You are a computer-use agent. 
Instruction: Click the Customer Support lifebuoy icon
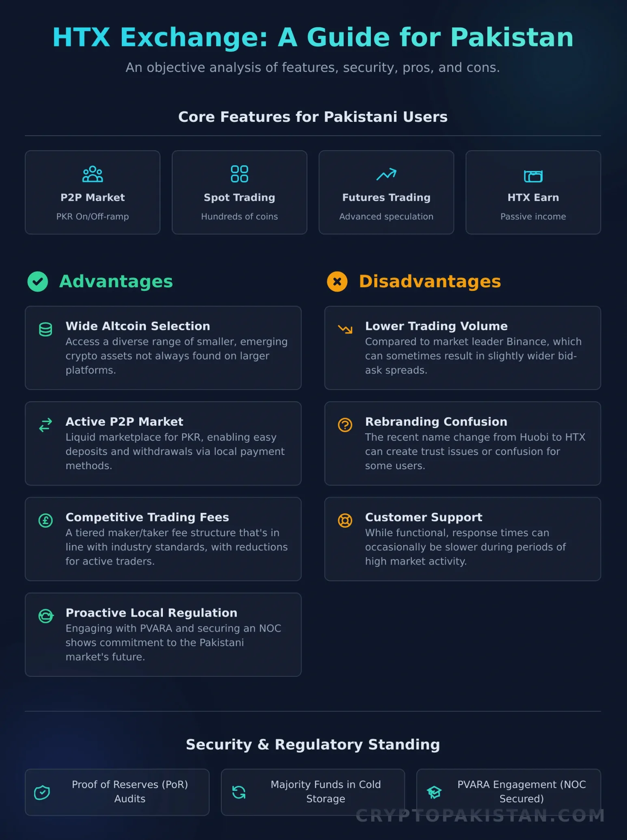tap(345, 520)
